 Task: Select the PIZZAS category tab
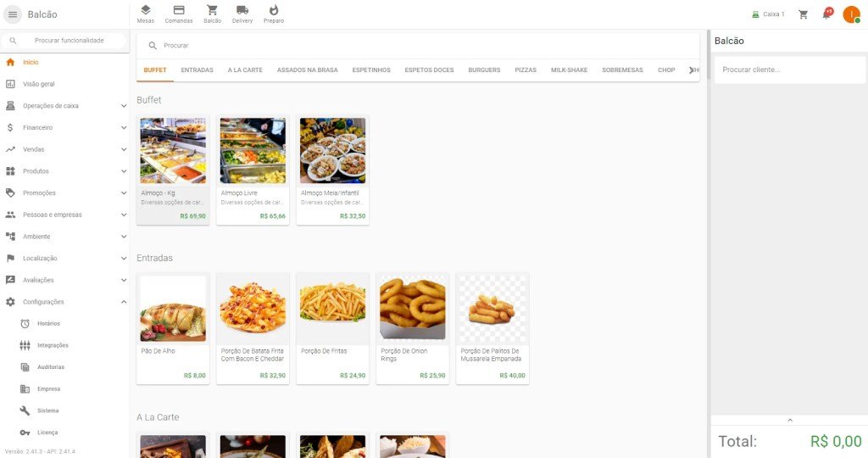(526, 70)
